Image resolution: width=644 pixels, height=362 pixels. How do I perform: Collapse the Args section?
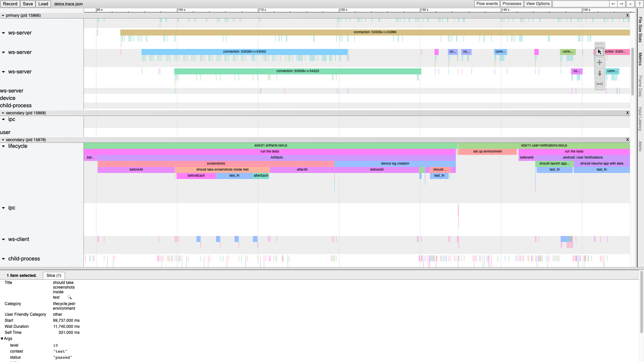tap(2, 339)
